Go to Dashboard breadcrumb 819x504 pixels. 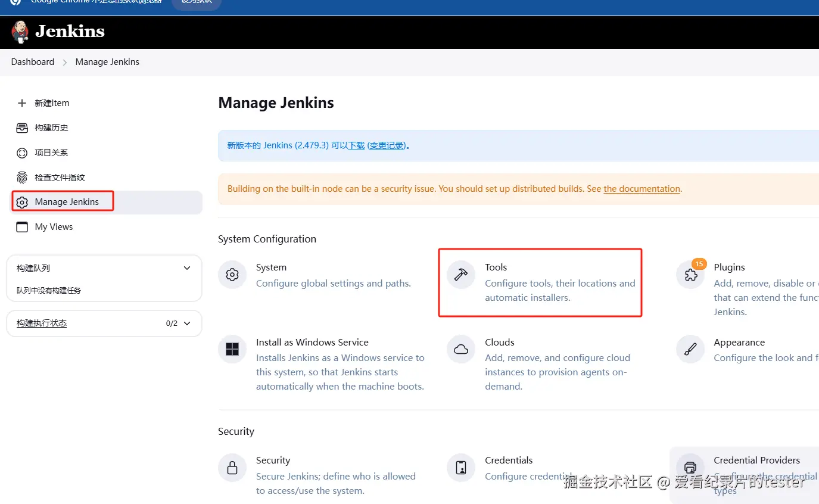[33, 62]
